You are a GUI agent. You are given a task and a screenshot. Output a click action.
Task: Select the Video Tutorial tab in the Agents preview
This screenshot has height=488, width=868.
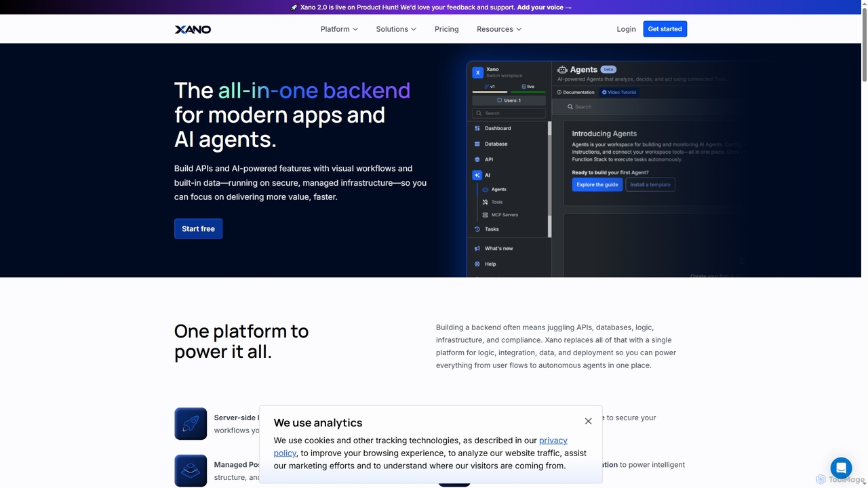[619, 92]
